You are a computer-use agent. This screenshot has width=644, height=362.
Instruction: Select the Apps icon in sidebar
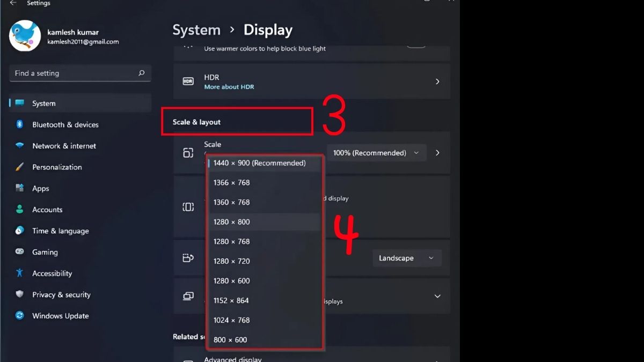(x=20, y=188)
